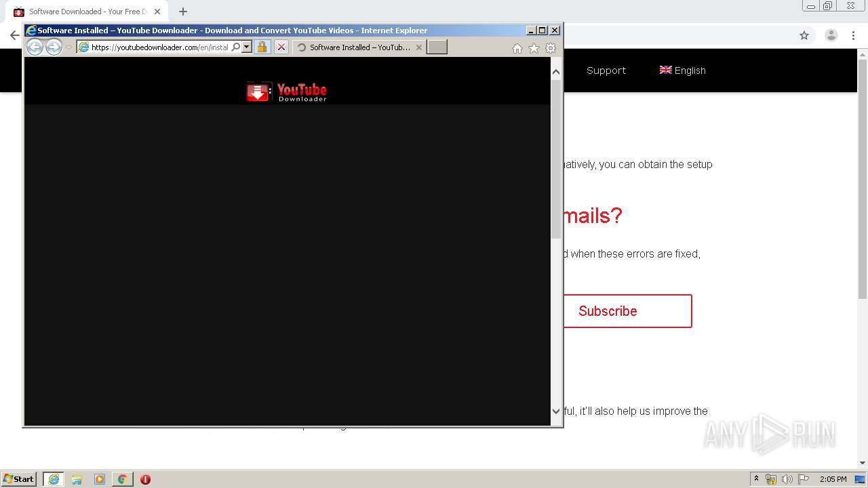Click the security lock icon in IE
The image size is (868, 488).
point(262,47)
